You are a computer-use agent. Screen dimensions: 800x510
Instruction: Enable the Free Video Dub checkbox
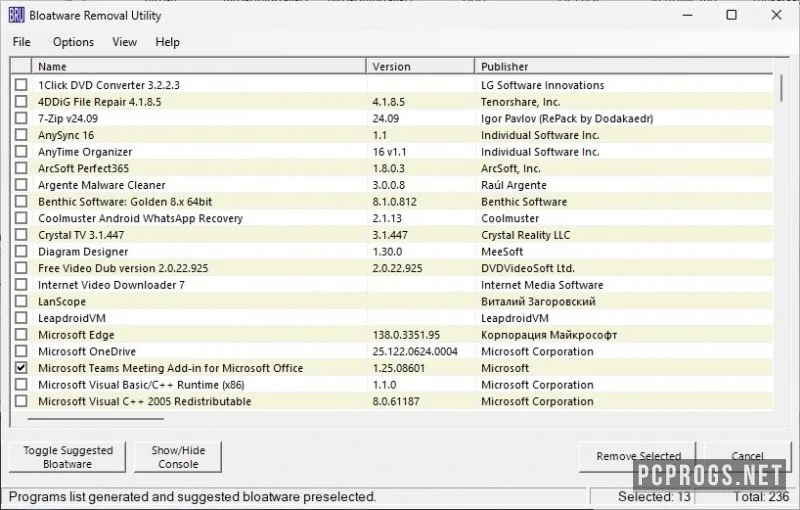[21, 268]
